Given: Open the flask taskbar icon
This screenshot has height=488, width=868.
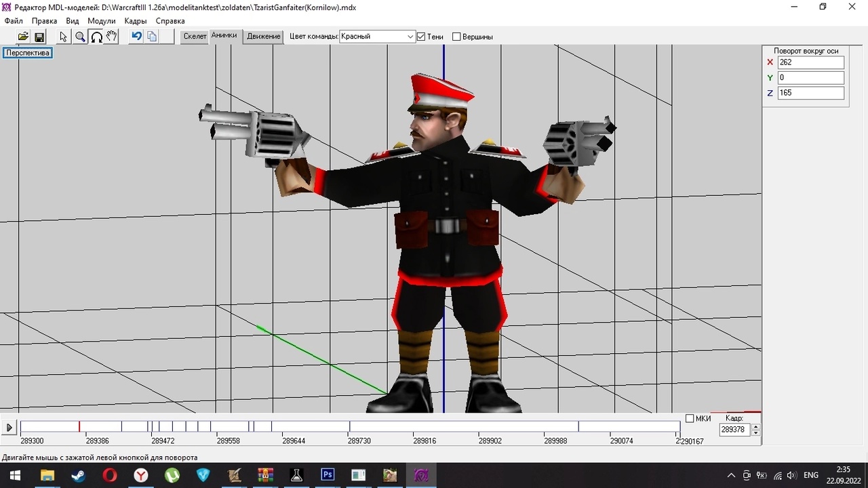Looking at the screenshot, I should tap(296, 475).
